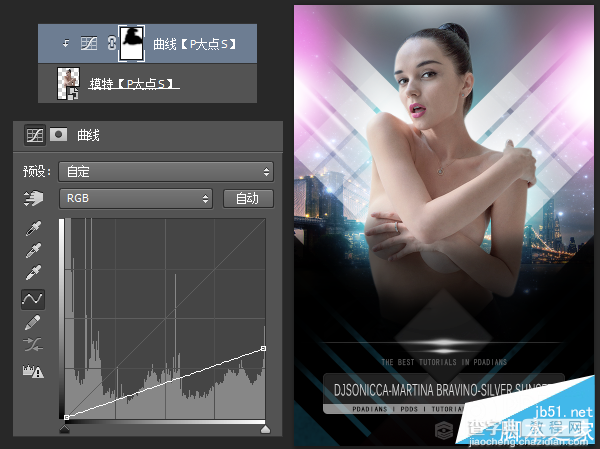Click the 曲线 panel title

point(88,135)
